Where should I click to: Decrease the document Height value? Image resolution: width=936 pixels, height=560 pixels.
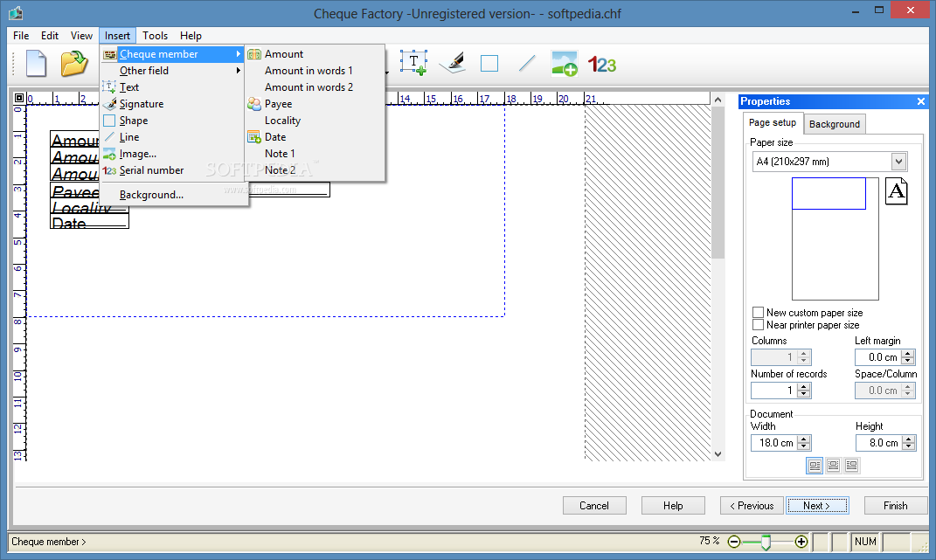pyautogui.click(x=909, y=446)
